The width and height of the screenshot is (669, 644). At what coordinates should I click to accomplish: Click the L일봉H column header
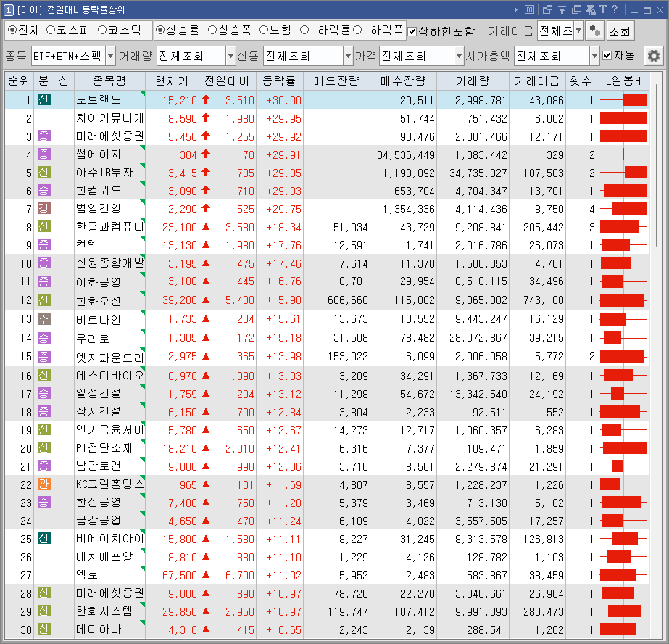click(623, 80)
